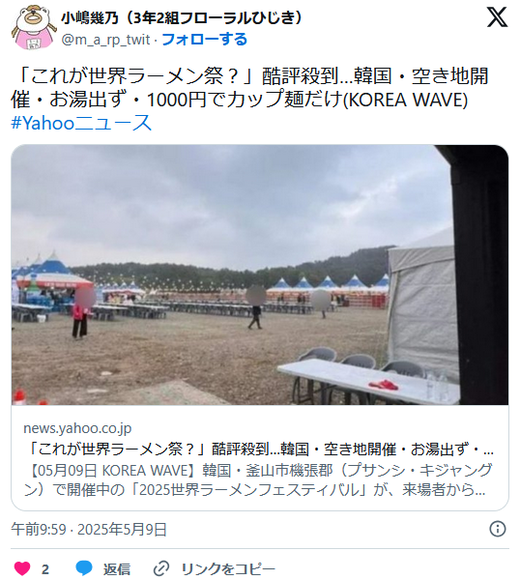Click the like count 2
Image resolution: width=520 pixels, height=580 pixels.
tap(45, 569)
